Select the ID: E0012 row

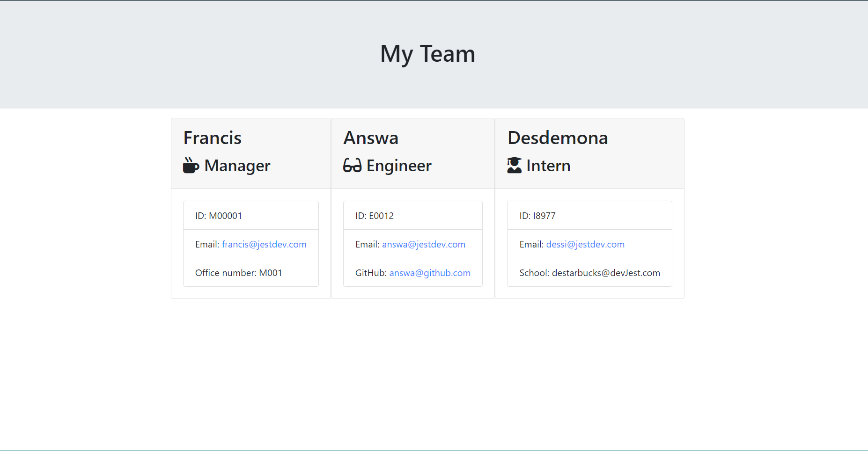(413, 215)
